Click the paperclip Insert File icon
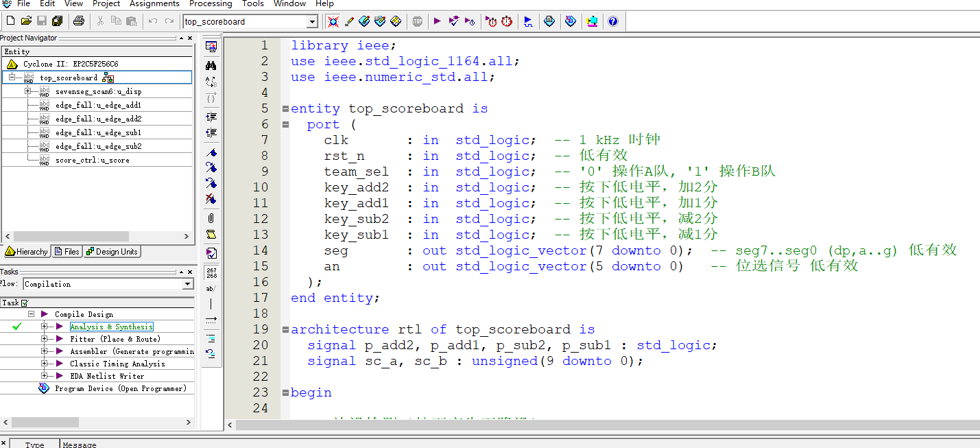Image resolution: width=980 pixels, height=448 pixels. coord(211,218)
